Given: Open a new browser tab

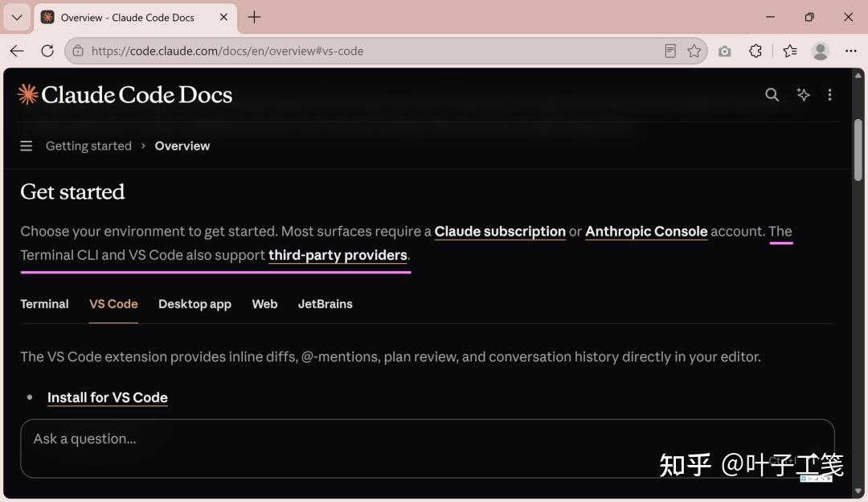Looking at the screenshot, I should pos(254,17).
